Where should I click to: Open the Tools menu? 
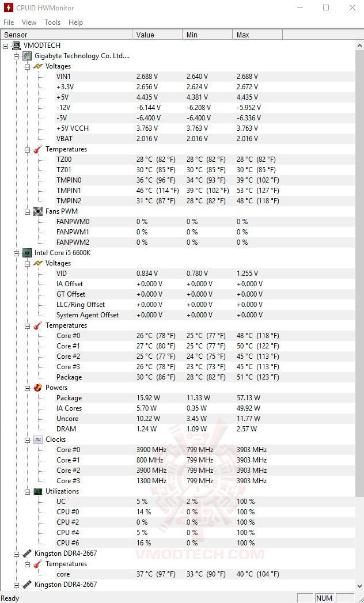(52, 22)
